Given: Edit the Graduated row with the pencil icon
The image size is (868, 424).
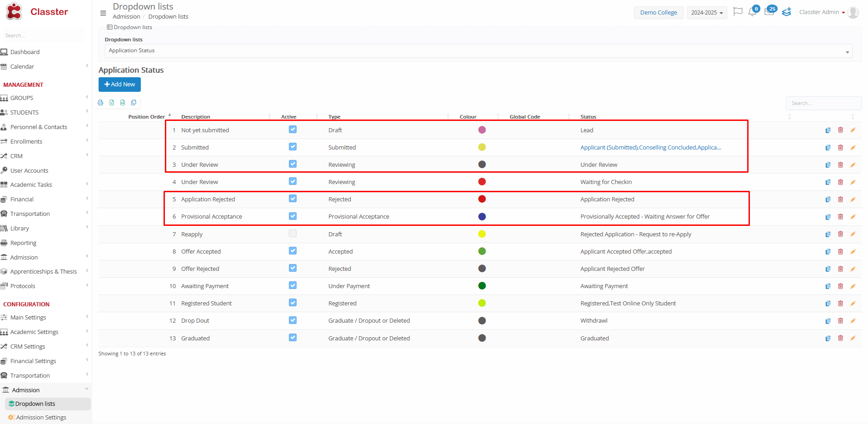Looking at the screenshot, I should click(x=853, y=339).
